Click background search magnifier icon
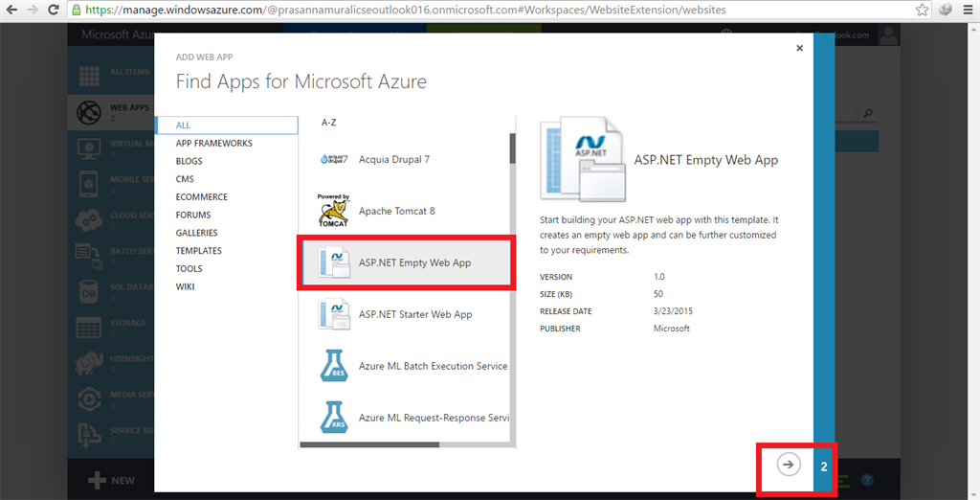 (x=867, y=113)
